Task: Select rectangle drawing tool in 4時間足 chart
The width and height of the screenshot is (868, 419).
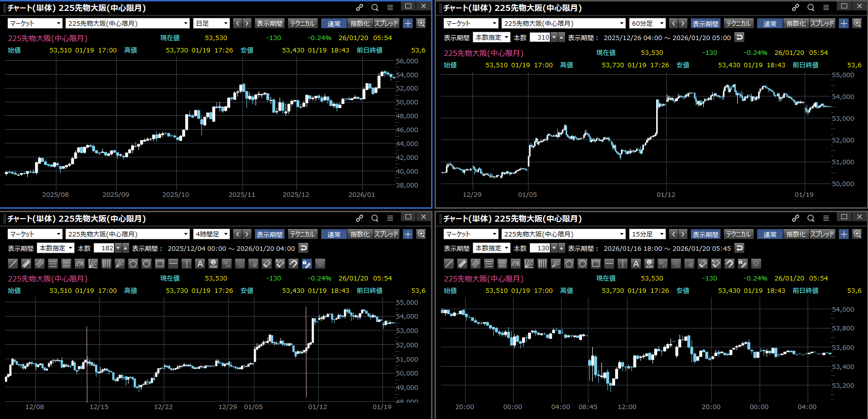Action: [x=160, y=264]
